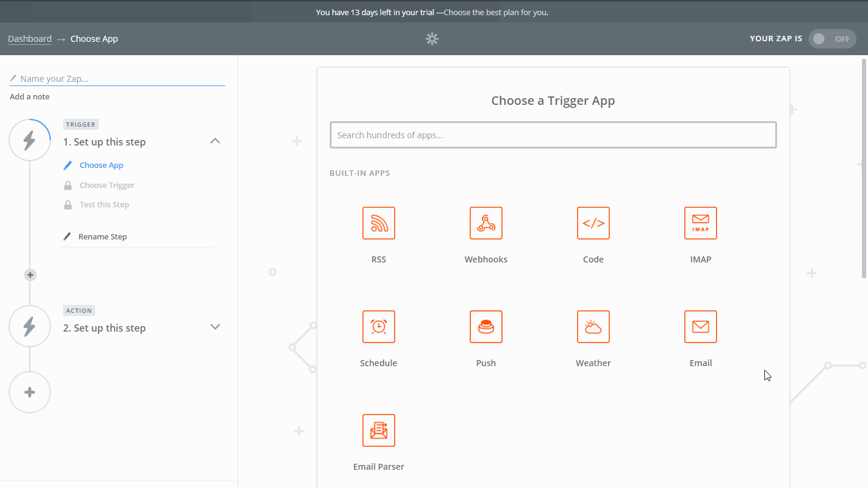The image size is (868, 488).
Task: Select the RSS trigger app icon
Action: point(379,223)
